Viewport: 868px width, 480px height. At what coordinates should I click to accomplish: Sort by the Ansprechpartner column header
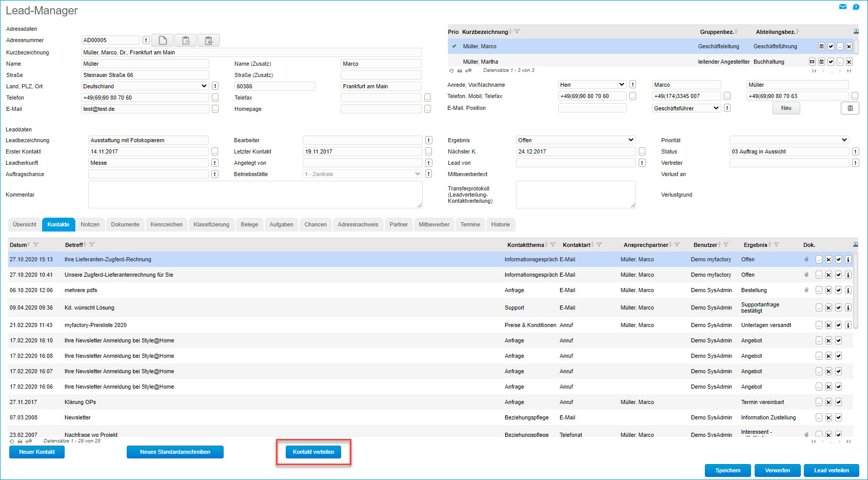pos(646,245)
